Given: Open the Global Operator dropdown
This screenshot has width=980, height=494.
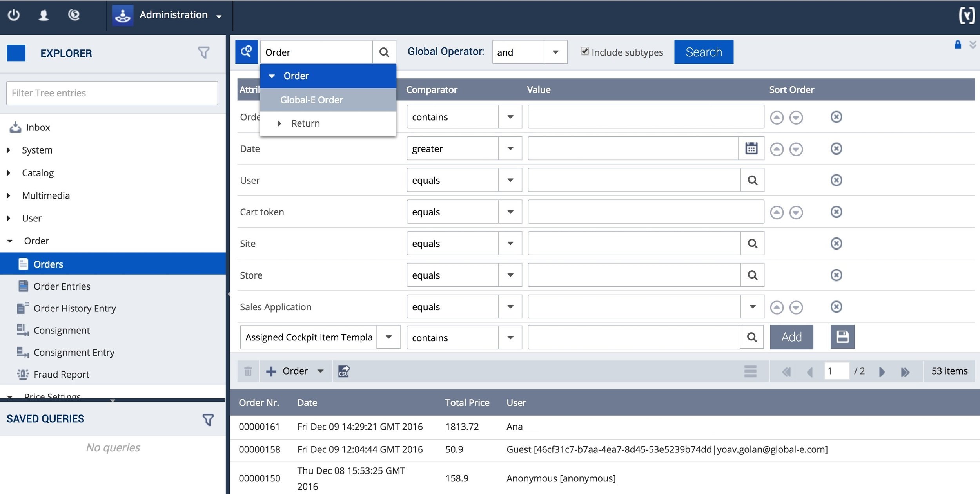Looking at the screenshot, I should click(555, 52).
